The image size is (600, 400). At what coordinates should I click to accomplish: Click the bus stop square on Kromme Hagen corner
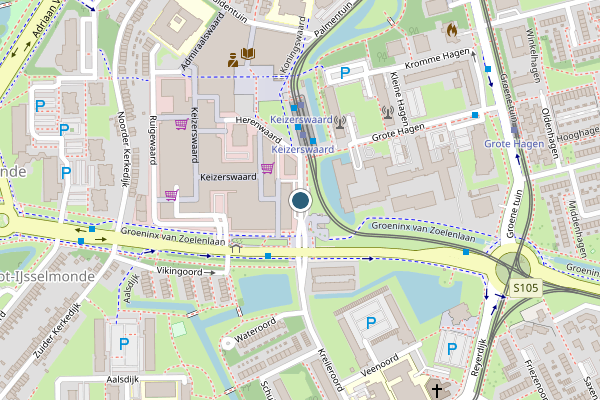pos(488,69)
